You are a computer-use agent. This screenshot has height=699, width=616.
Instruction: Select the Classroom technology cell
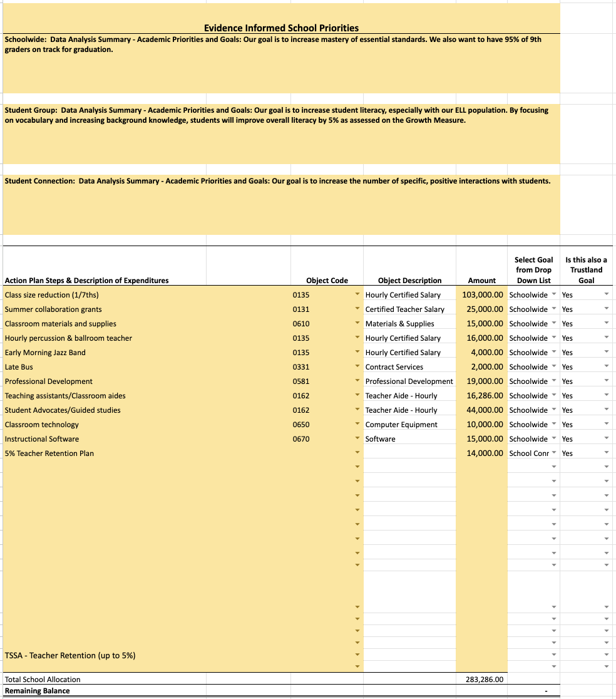[x=41, y=425]
